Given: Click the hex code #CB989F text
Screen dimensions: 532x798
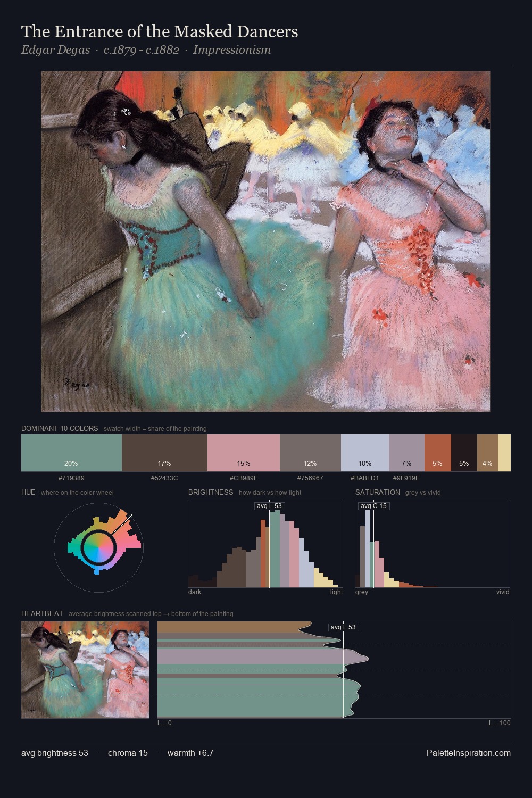Looking at the screenshot, I should click(244, 478).
